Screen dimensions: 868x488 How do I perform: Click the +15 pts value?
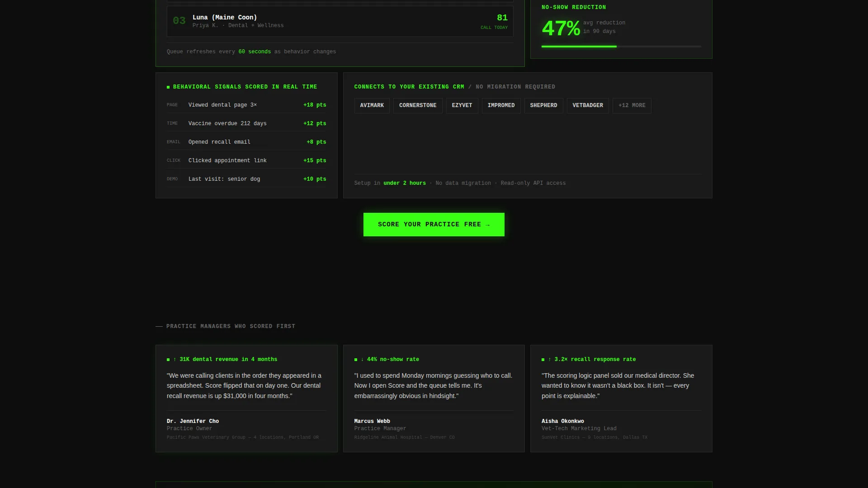tap(315, 160)
